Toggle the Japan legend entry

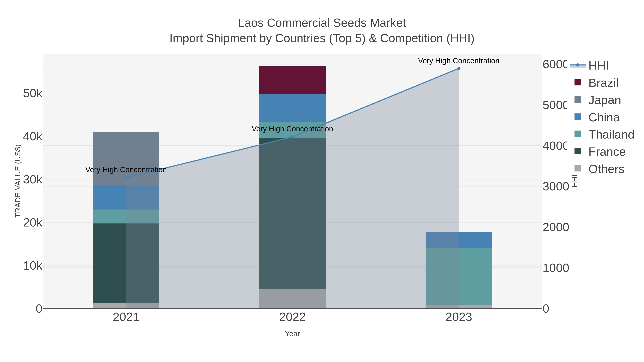point(597,100)
